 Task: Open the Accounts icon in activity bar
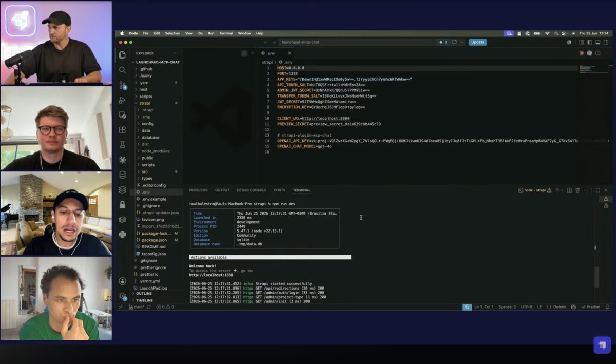pyautogui.click(x=122, y=281)
